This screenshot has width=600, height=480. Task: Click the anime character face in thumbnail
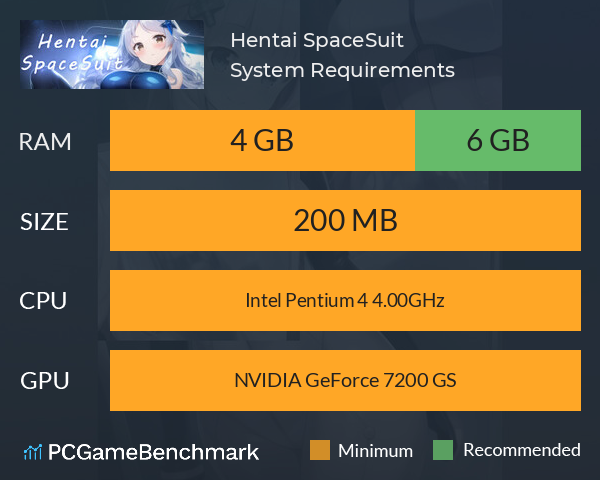(151, 46)
